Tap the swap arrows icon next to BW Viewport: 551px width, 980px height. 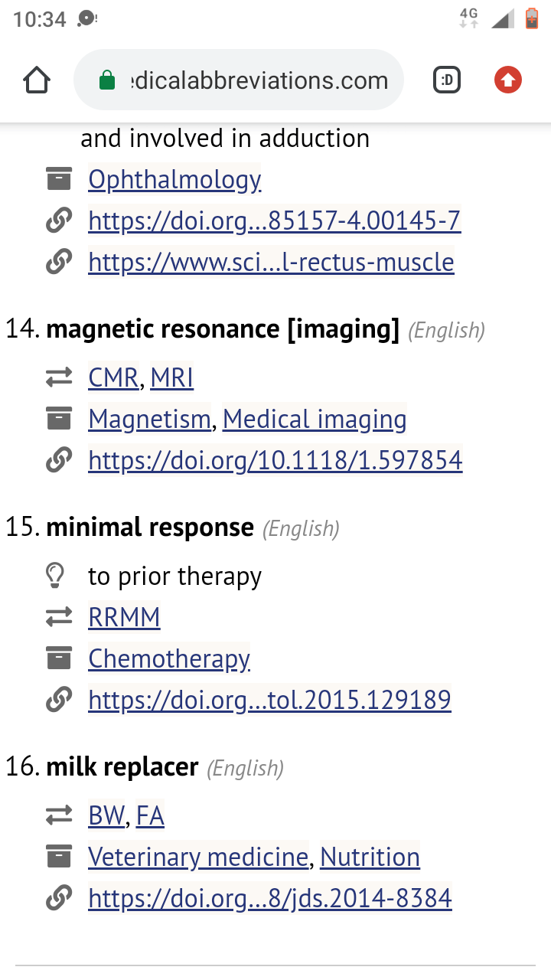click(59, 815)
